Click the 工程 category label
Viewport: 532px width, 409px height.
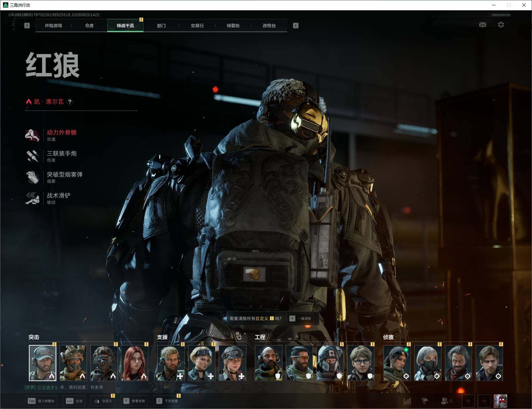coord(260,337)
